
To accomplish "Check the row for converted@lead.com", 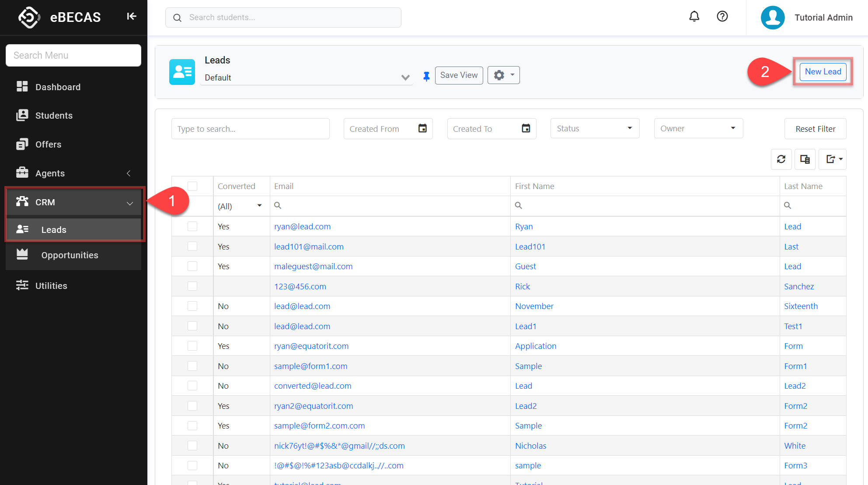I will point(192,386).
